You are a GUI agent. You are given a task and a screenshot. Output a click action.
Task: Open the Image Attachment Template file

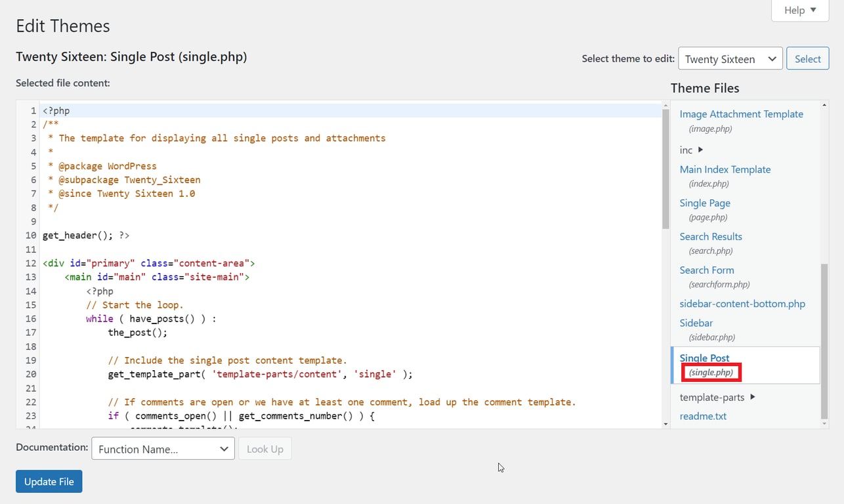741,114
